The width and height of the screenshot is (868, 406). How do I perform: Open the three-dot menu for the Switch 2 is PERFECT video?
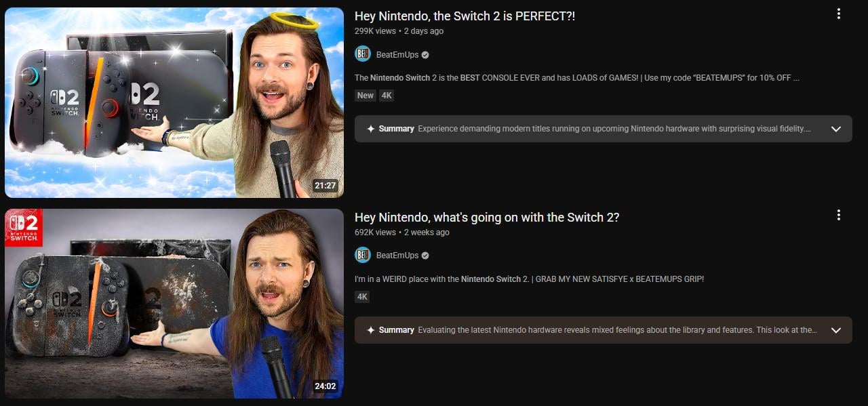pos(839,14)
